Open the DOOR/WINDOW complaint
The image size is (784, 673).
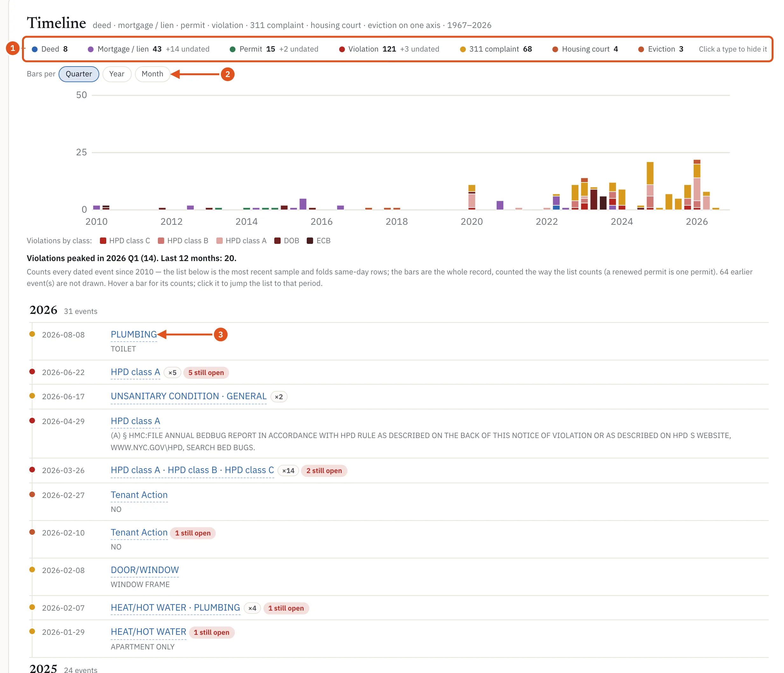[x=144, y=570]
